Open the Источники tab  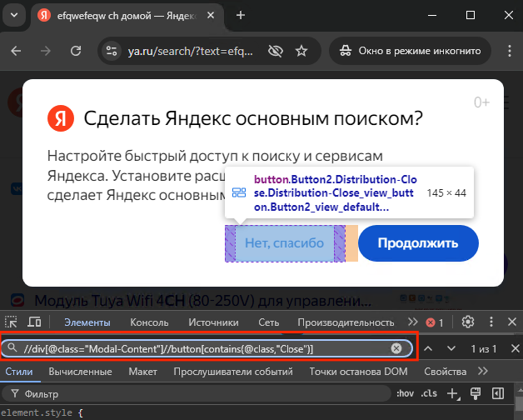[x=213, y=322]
